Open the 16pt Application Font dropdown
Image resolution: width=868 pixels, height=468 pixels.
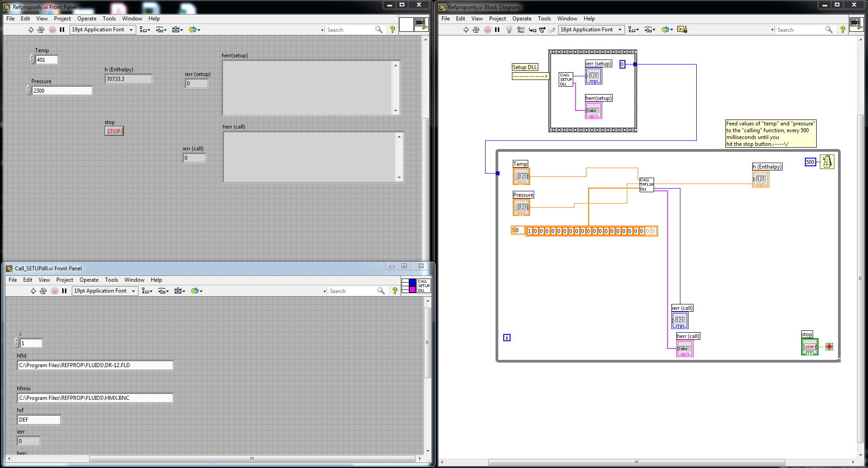[x=620, y=29]
